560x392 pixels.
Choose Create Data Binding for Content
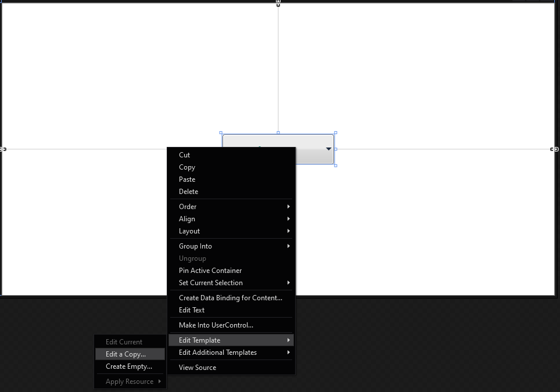pos(231,298)
